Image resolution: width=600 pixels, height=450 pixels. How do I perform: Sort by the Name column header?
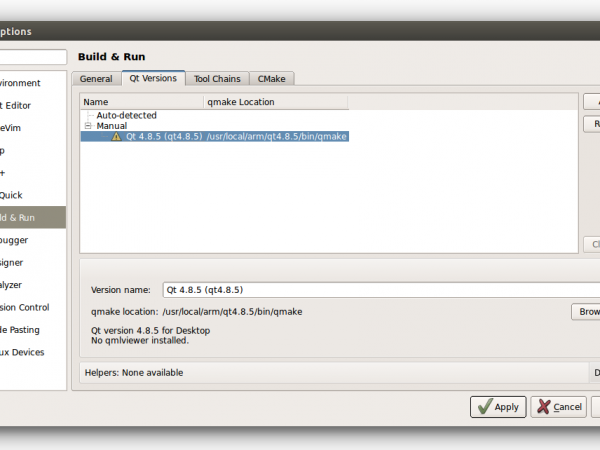pos(140,102)
